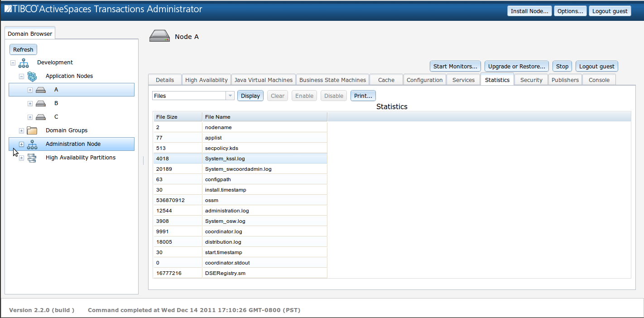Open the Publishers tab

coord(565,80)
